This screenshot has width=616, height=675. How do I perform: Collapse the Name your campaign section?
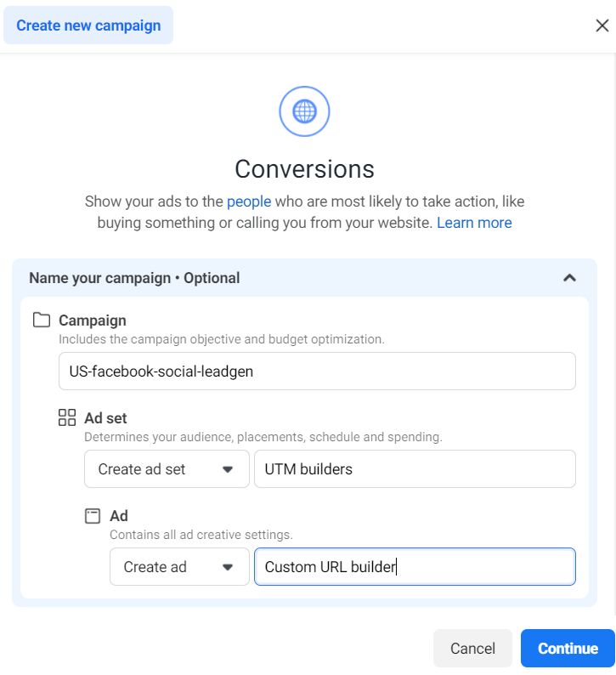tap(569, 278)
